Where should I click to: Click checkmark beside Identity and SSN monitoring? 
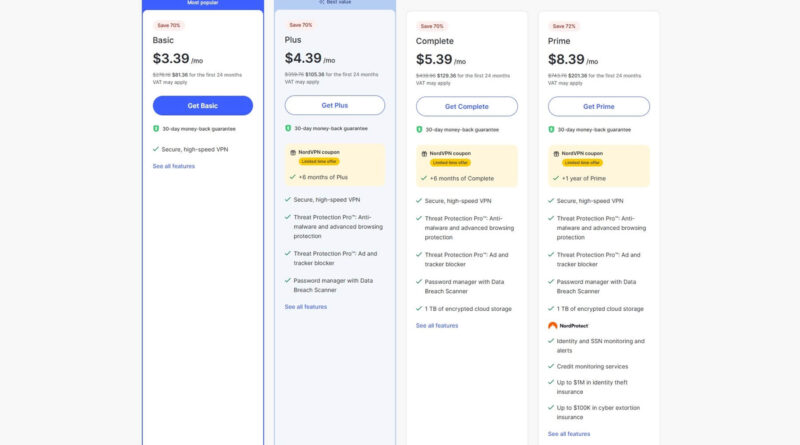[551, 340]
